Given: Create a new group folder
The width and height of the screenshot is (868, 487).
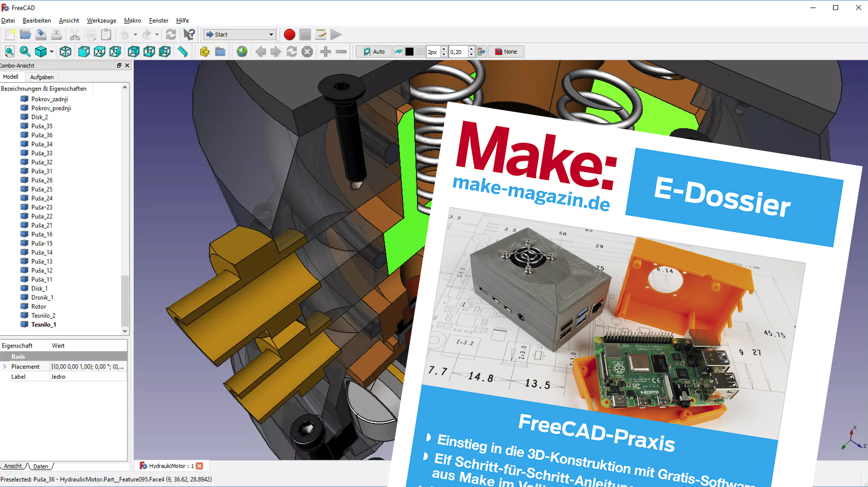Looking at the screenshot, I should (x=220, y=52).
